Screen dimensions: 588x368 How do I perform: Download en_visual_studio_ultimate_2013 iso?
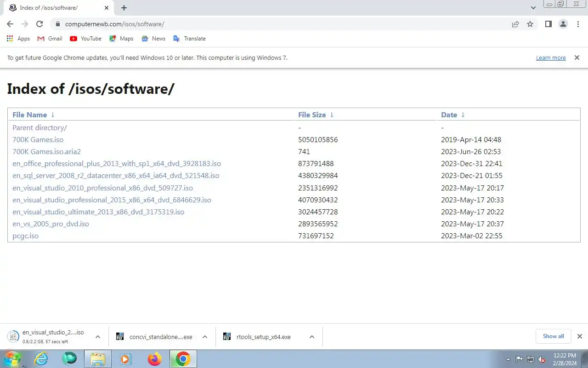[98, 212]
